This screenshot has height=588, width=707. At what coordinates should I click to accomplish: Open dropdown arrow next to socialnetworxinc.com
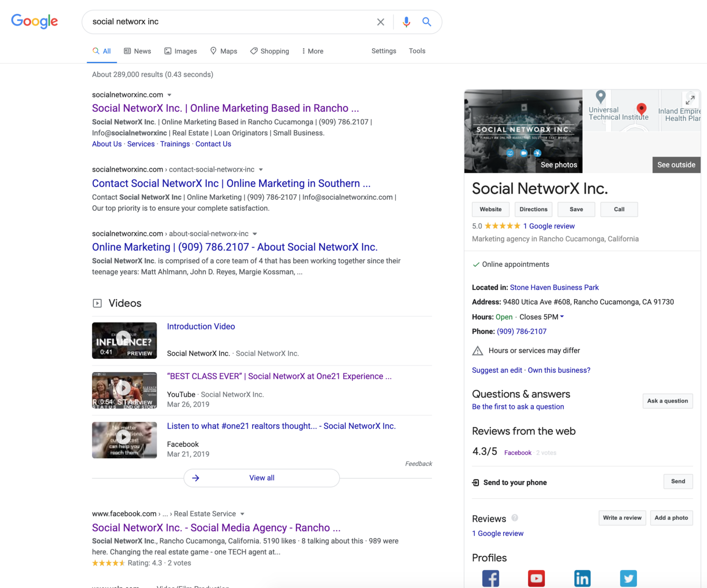click(x=169, y=95)
